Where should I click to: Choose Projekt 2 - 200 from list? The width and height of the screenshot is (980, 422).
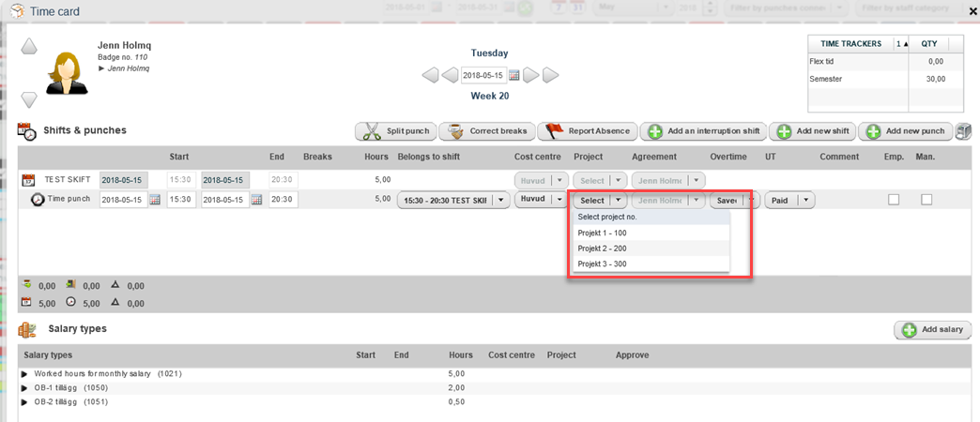coord(651,249)
